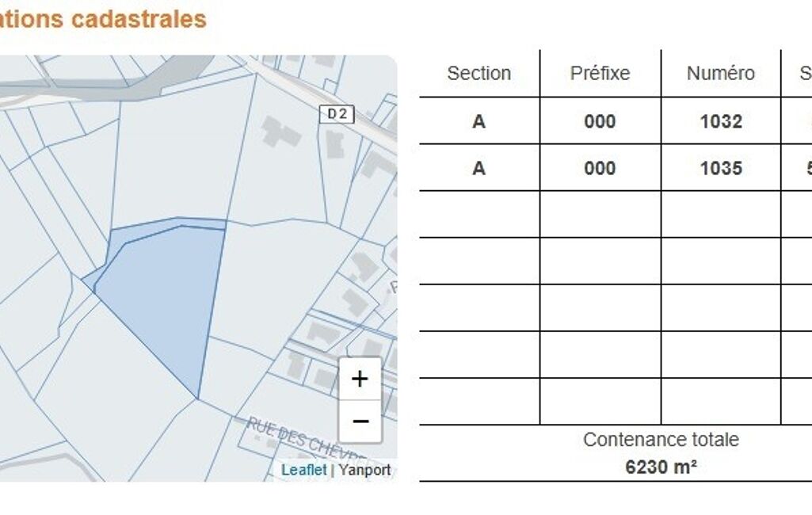This screenshot has width=812, height=515.
Task: Open the Leaflet attribution link
Action: tap(303, 470)
